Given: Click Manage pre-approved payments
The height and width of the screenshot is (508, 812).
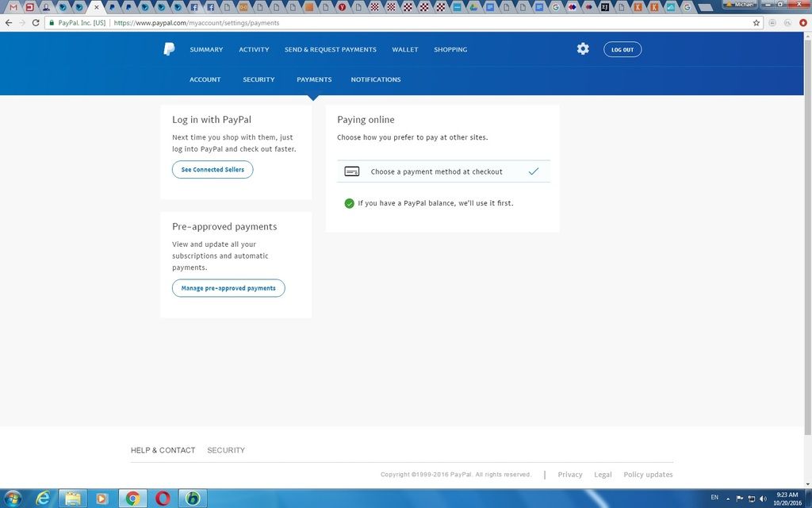Looking at the screenshot, I should click(x=228, y=288).
